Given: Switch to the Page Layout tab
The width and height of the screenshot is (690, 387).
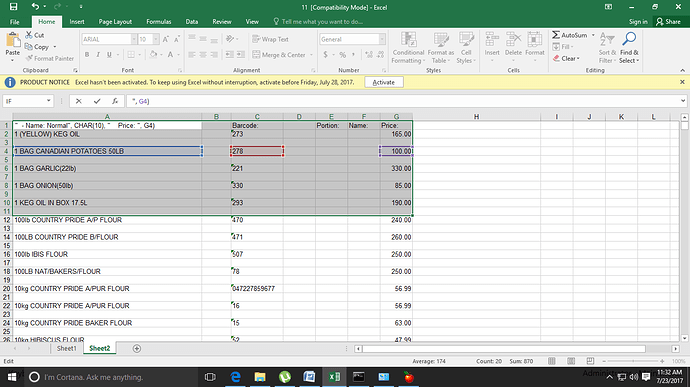Looking at the screenshot, I should 115,22.
